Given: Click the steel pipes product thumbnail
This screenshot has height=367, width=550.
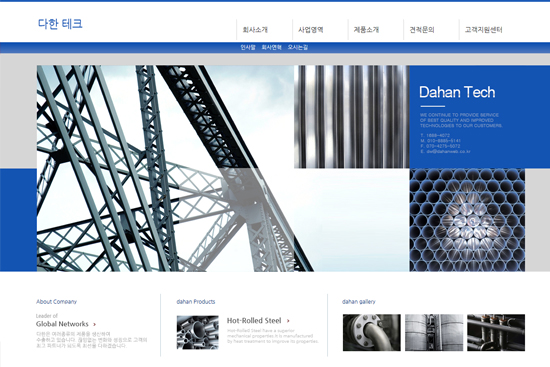Looking at the screenshot, I should (x=197, y=332).
